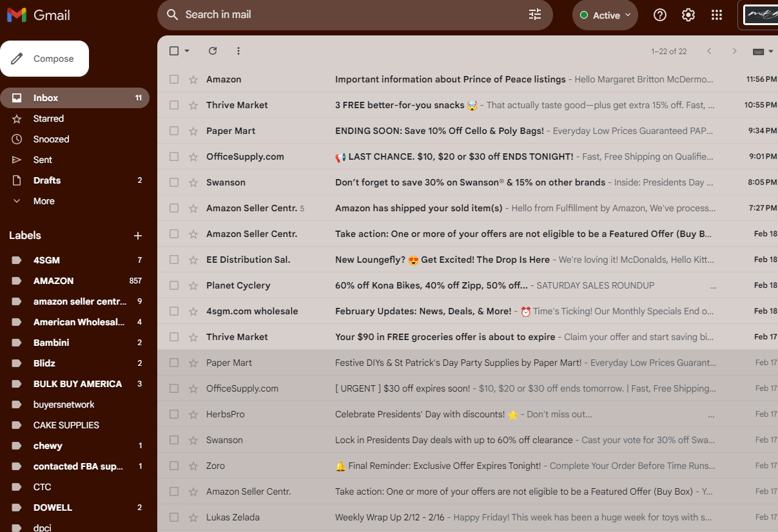
Task: Tick the EE Distribution Sal. email checkbox
Action: (x=174, y=260)
